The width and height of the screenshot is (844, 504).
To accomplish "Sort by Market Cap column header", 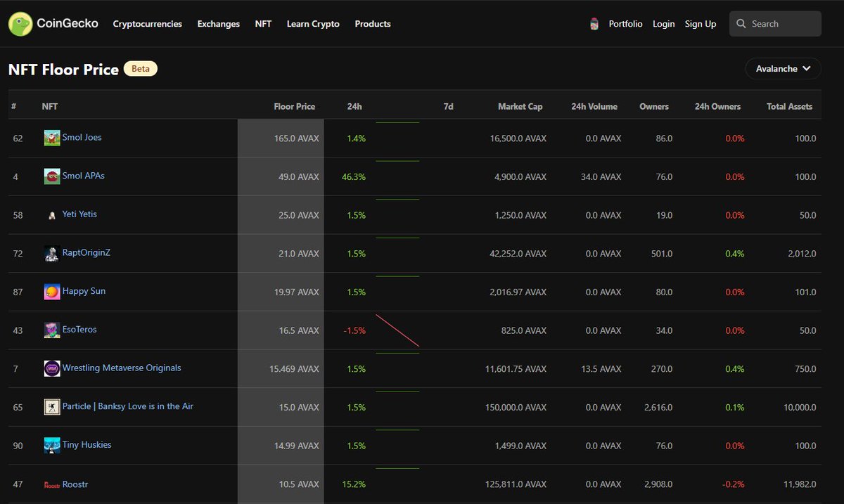I will 520,107.
